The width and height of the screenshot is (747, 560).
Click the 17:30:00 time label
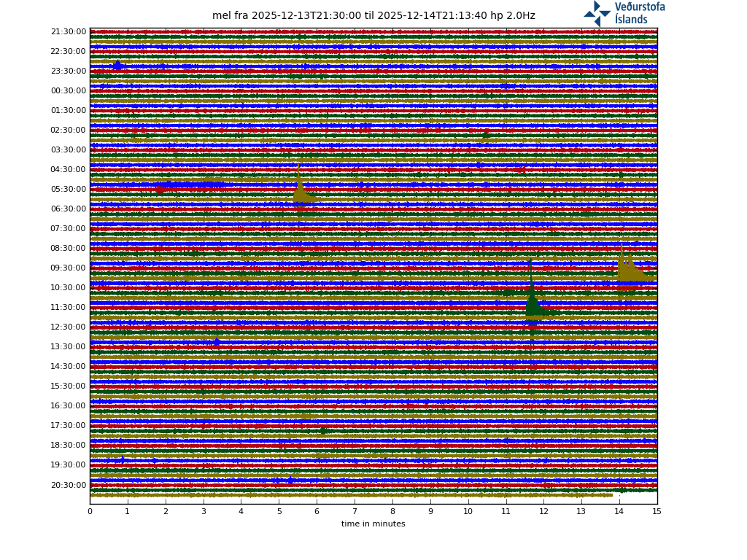click(x=69, y=426)
